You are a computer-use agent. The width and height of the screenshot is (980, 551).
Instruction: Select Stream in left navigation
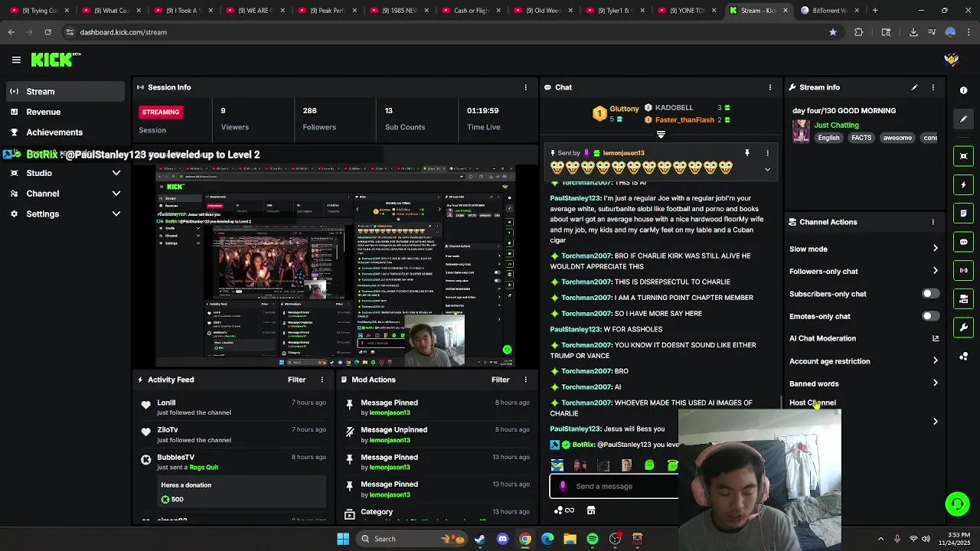[x=64, y=92]
